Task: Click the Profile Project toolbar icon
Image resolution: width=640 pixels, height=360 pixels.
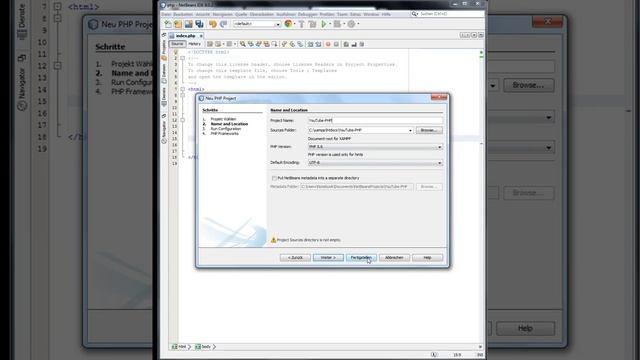Action: click(x=351, y=24)
